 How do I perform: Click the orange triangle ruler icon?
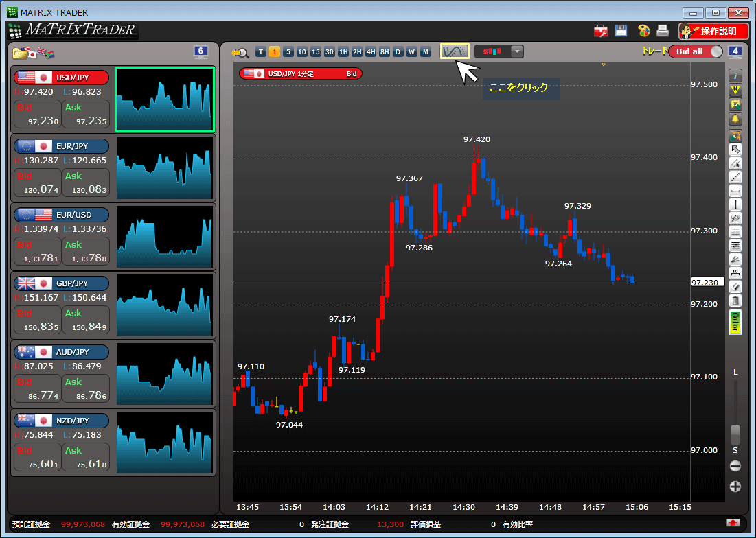click(x=735, y=136)
